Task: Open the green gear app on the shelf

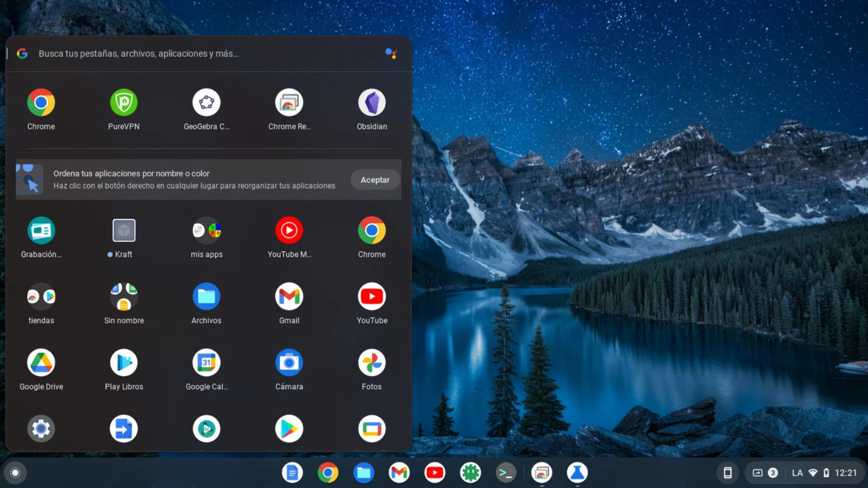Action: 470,473
